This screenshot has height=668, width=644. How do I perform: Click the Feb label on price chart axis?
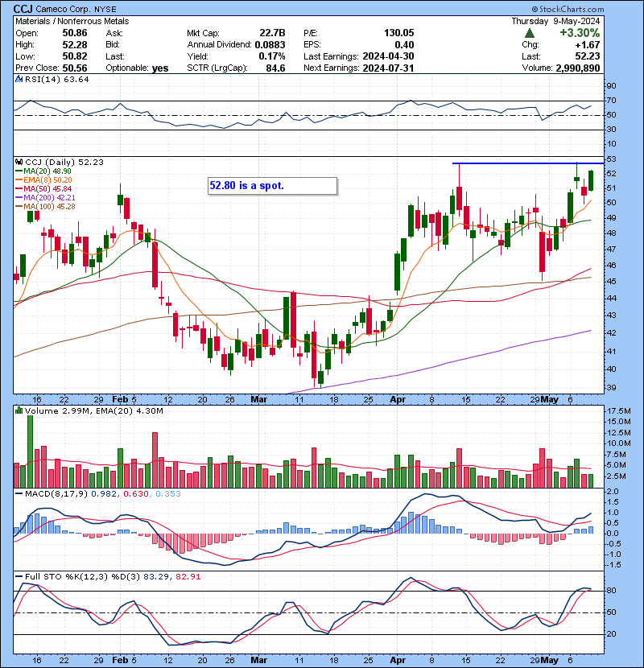coord(120,400)
